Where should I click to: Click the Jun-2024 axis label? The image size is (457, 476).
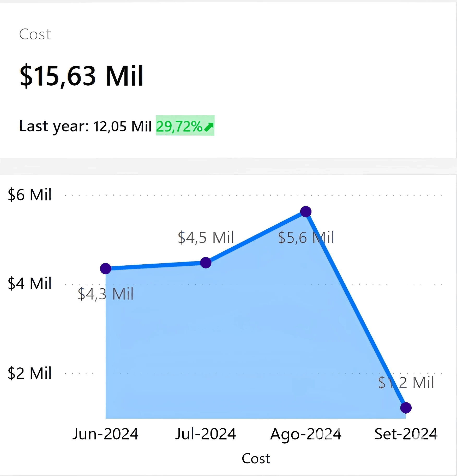pyautogui.click(x=105, y=434)
